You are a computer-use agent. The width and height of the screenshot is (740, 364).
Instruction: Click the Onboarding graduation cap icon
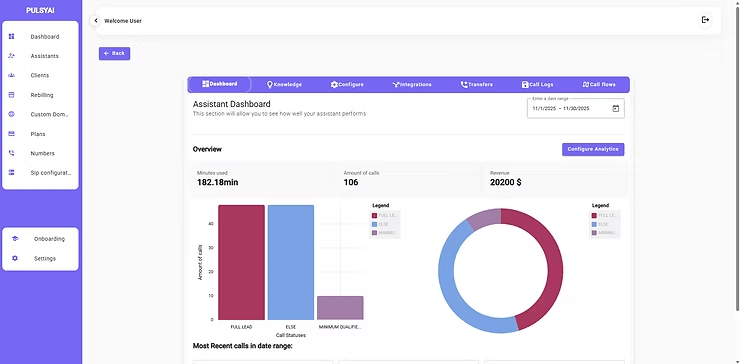point(15,238)
